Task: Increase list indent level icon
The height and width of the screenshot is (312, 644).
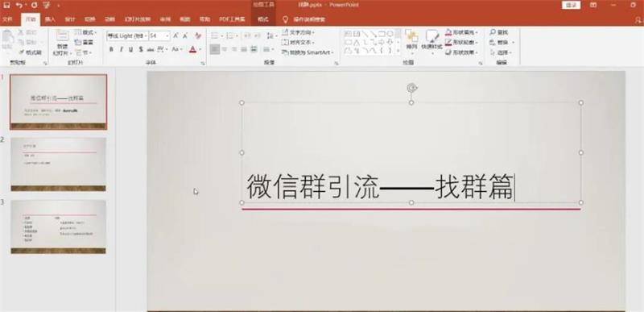Action: pyautogui.click(x=257, y=36)
